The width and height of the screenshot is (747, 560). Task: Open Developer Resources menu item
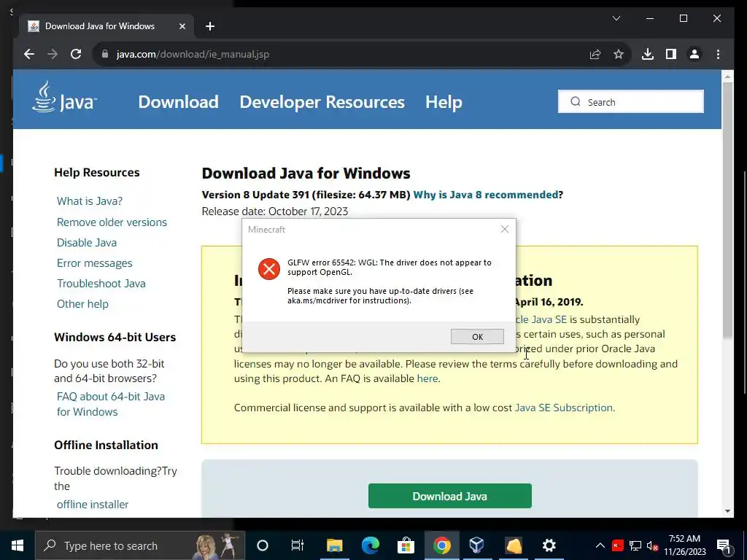tap(322, 102)
